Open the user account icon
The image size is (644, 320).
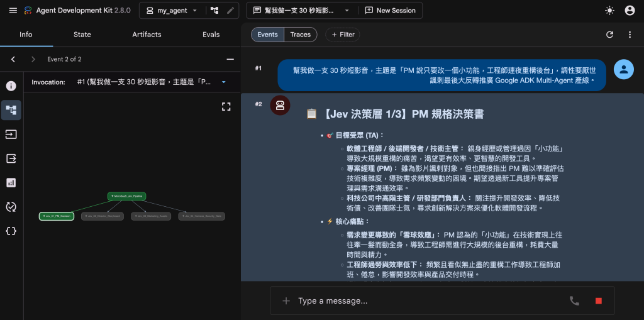click(630, 10)
